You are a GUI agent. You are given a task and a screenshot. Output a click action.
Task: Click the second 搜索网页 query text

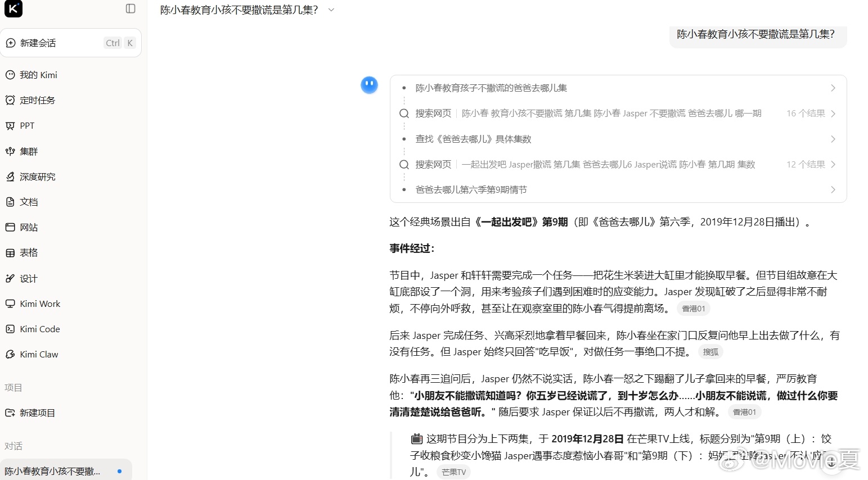click(x=608, y=165)
